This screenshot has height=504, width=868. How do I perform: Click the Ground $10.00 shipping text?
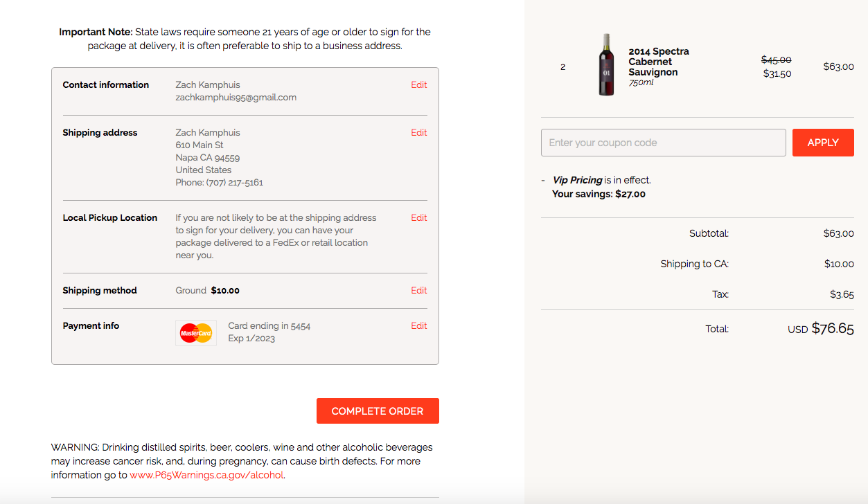pos(207,291)
